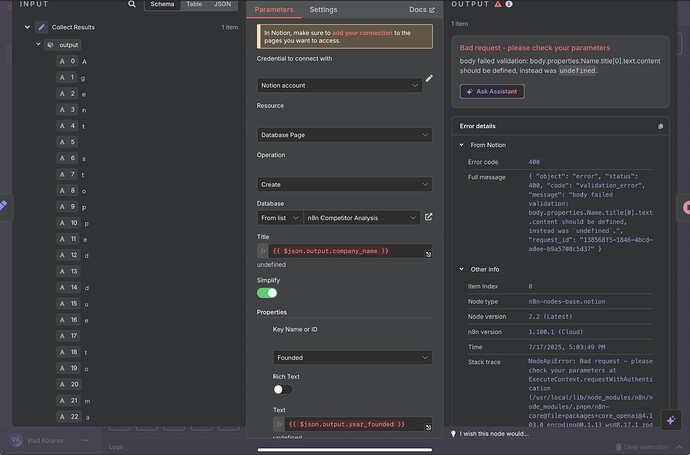
Task: Collapse the Other info section
Action: click(x=462, y=269)
